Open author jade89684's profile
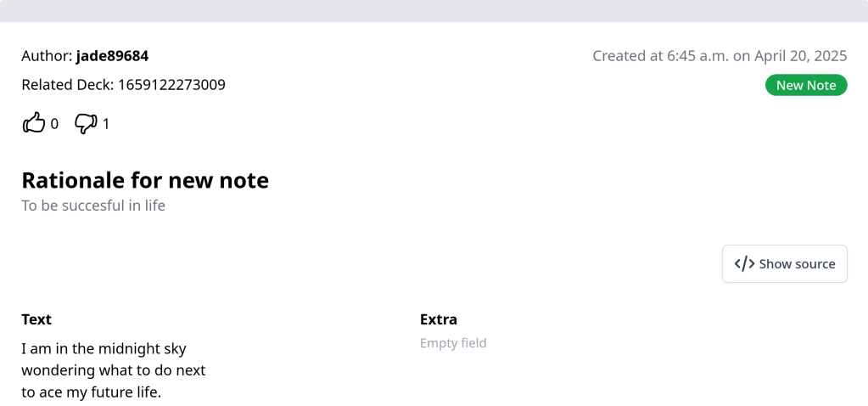Image resolution: width=868 pixels, height=406 pixels. 112,56
